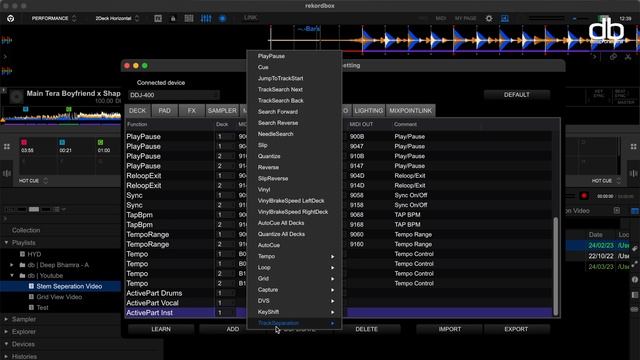640x360 pixels.
Task: Open right deck HOT CUE pad mode selector
Action: (606, 180)
